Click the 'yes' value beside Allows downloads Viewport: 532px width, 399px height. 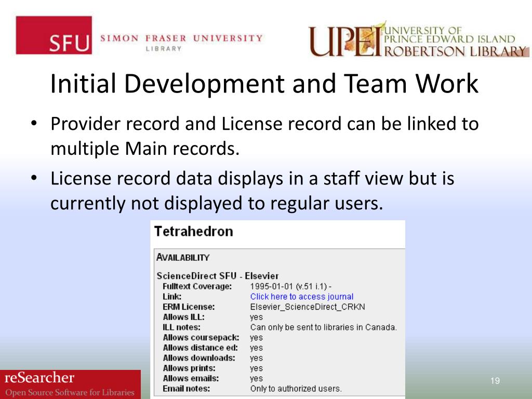click(x=256, y=358)
